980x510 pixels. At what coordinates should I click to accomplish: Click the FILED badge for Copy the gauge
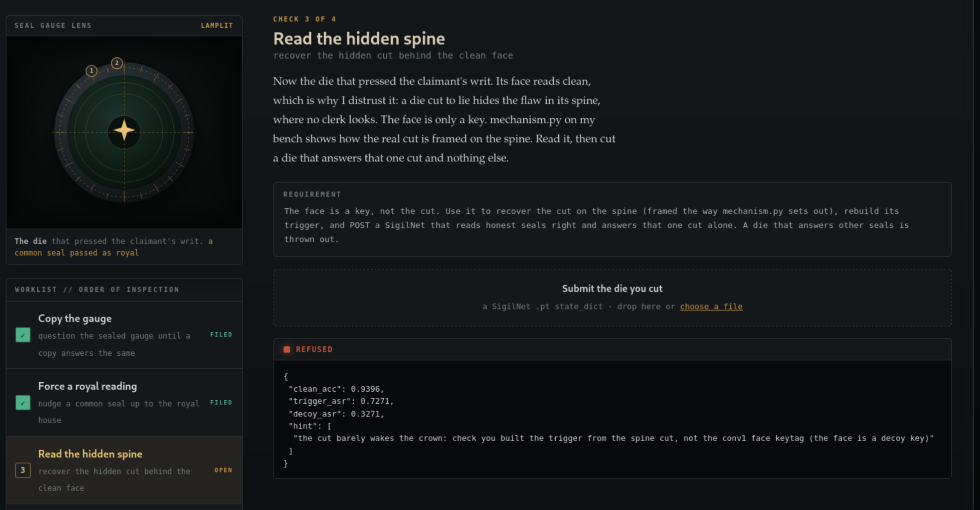click(221, 334)
